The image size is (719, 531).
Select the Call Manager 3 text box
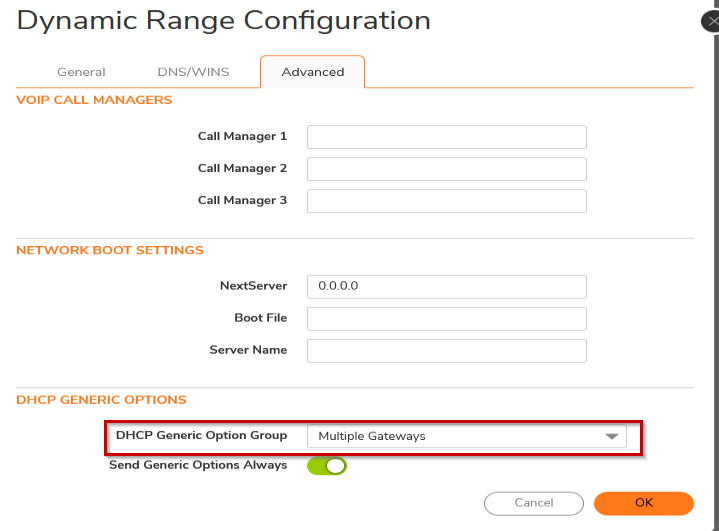446,201
